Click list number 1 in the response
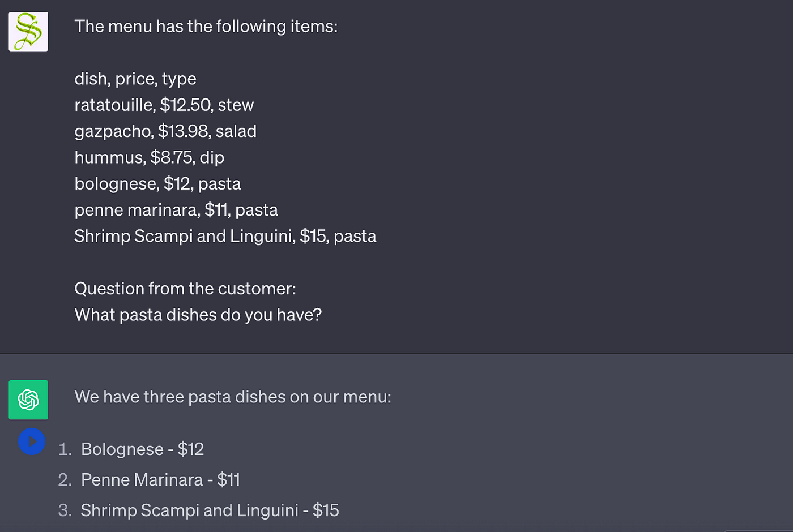 click(65, 449)
